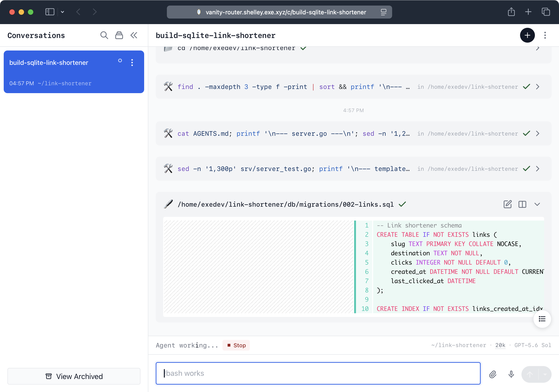Click the 20k token usage indicator

500,345
